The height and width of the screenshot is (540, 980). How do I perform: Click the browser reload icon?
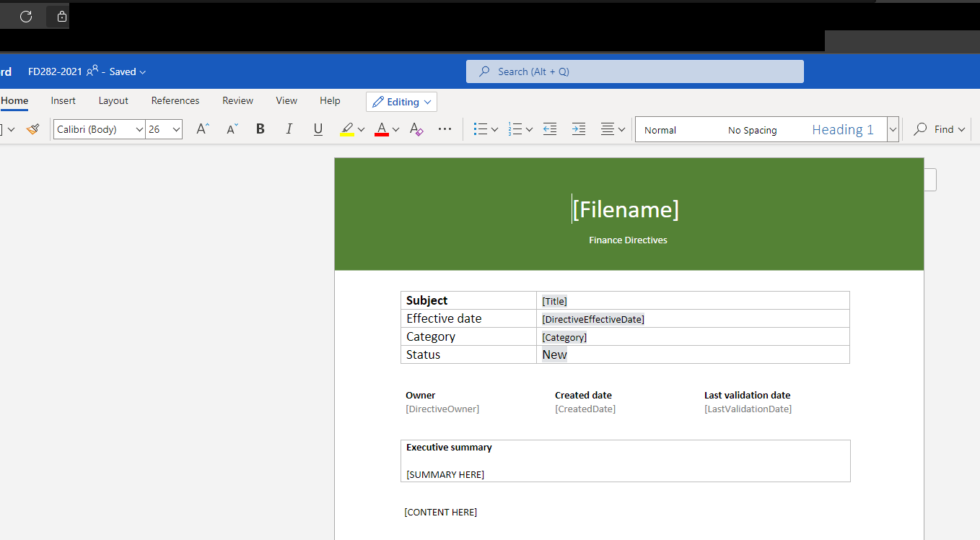26,16
